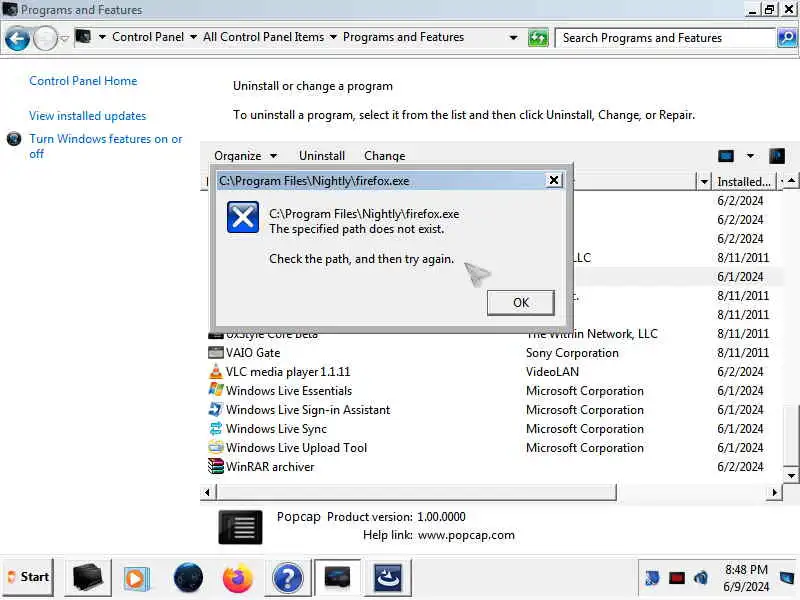This screenshot has height=600, width=800.
Task: Launch media player from taskbar
Action: point(136,579)
